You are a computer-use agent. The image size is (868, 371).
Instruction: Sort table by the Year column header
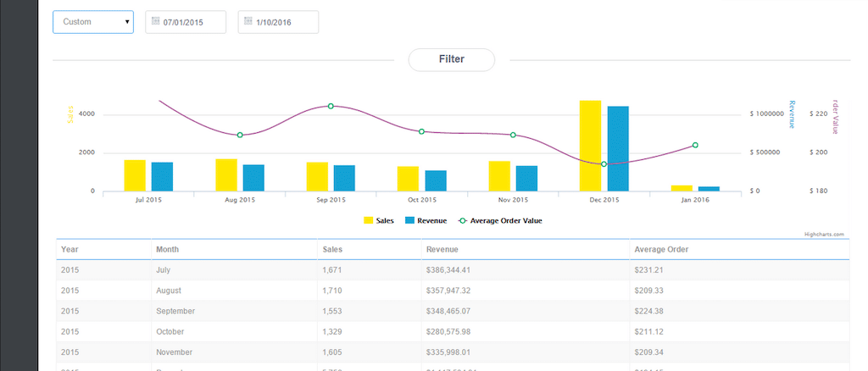70,250
